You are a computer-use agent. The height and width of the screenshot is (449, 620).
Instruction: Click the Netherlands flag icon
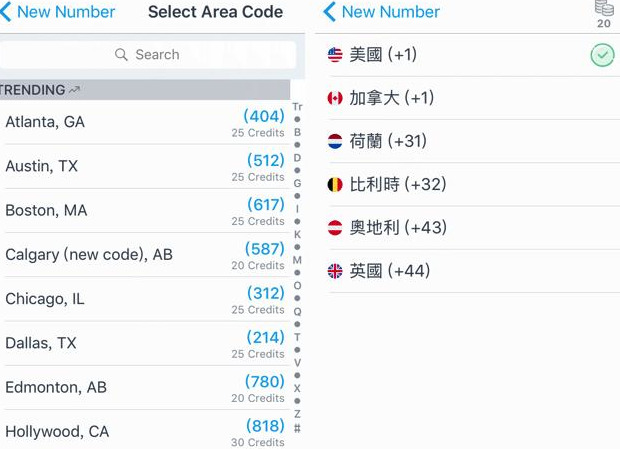tap(335, 141)
